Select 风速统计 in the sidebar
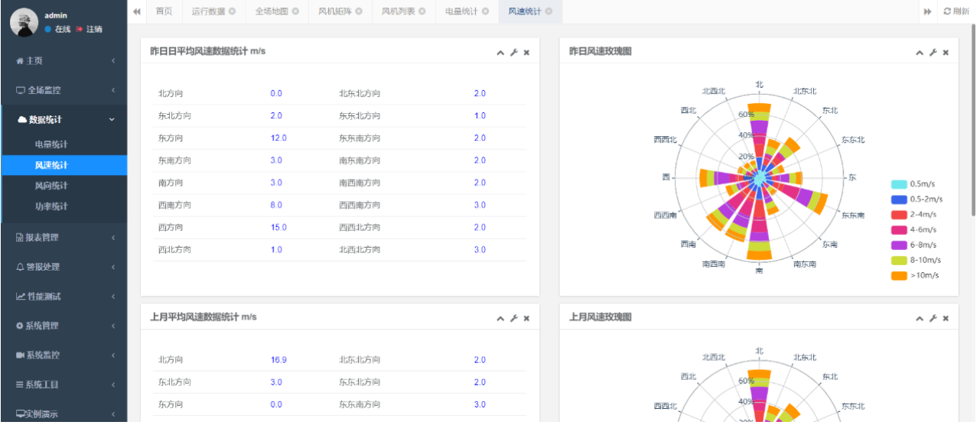980x425 pixels. click(63, 165)
